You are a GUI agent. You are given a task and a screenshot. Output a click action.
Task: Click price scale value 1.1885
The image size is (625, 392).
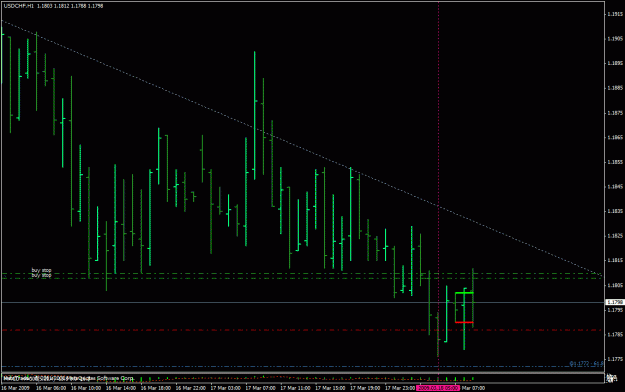point(615,88)
